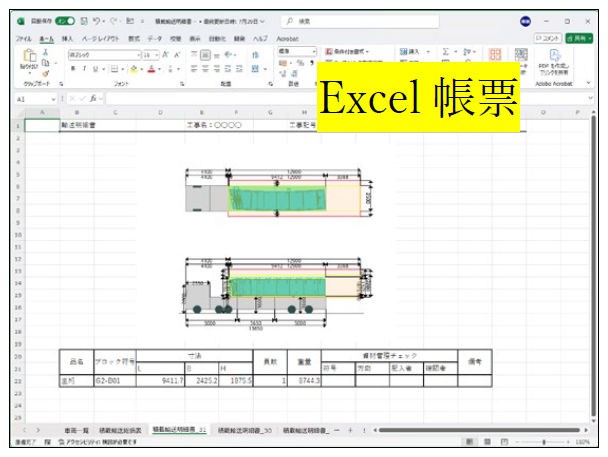Click the red font color button
The image size is (608, 457).
pos(152,69)
